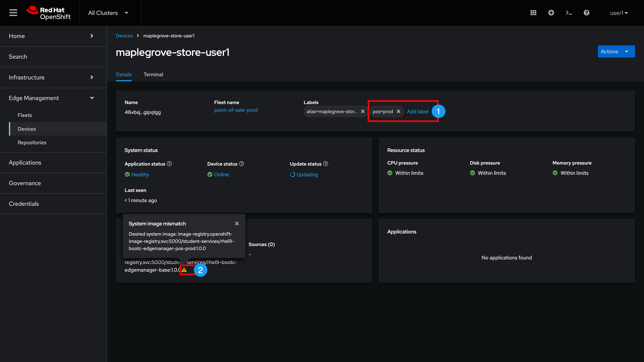Remove the alias=maplegrove-stor label

click(x=362, y=111)
